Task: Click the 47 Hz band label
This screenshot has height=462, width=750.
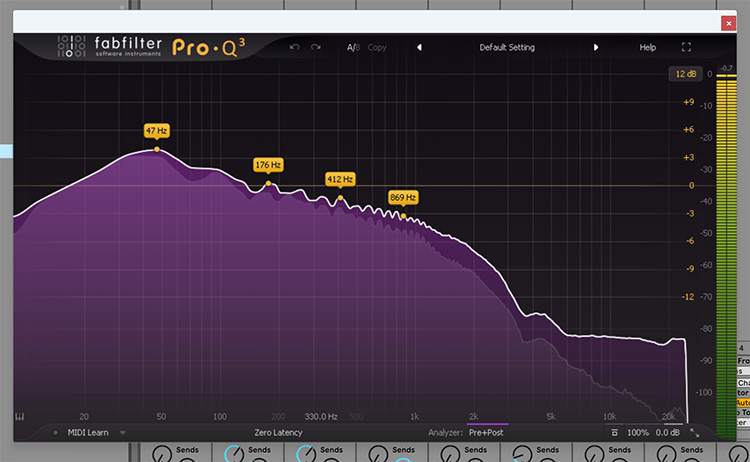Action: [x=156, y=131]
